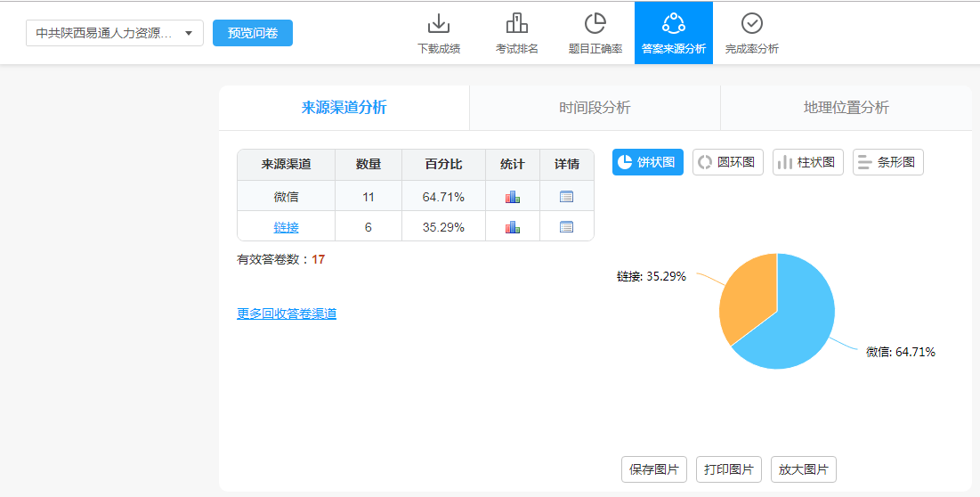Switch chart to 条形图 bar chart
This screenshot has height=497, width=980.
[x=887, y=162]
